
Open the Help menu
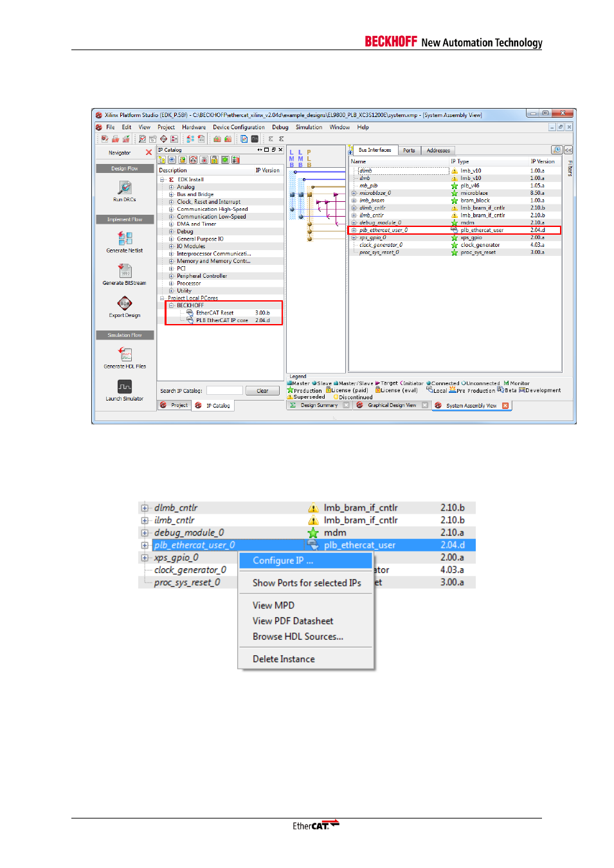363,127
